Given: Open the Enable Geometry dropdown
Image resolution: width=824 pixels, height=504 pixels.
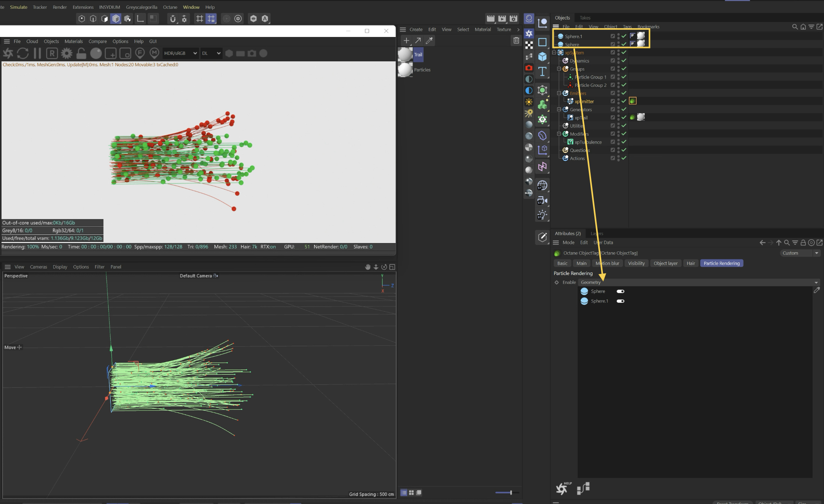Looking at the screenshot, I should click(699, 282).
